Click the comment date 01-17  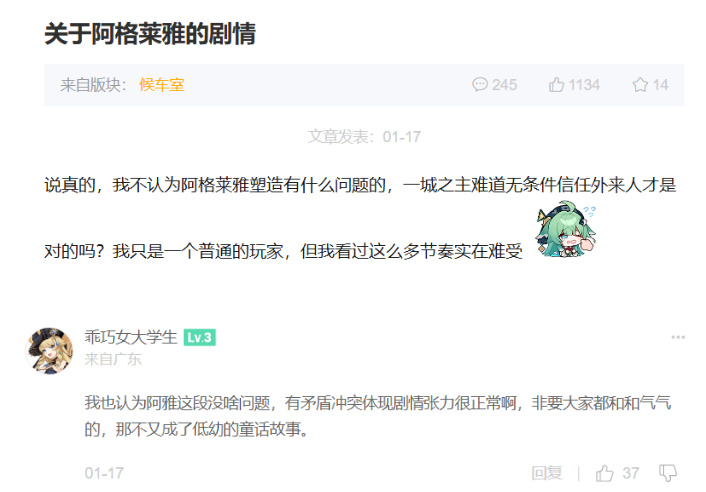coord(104,473)
